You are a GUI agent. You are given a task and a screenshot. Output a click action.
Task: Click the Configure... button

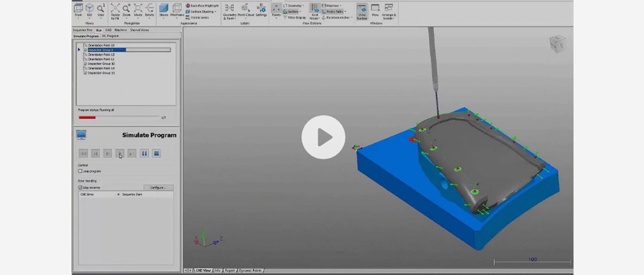coord(158,188)
